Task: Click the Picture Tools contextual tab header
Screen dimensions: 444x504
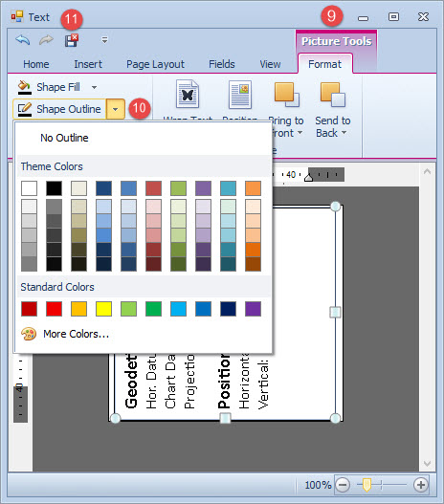Action: coord(336,41)
